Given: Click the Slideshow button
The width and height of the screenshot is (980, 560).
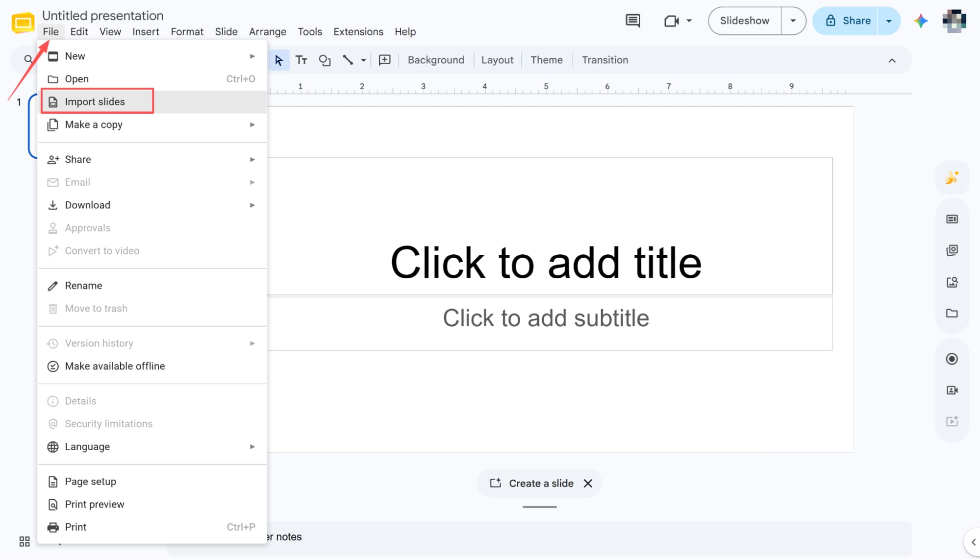Looking at the screenshot, I should 745,21.
